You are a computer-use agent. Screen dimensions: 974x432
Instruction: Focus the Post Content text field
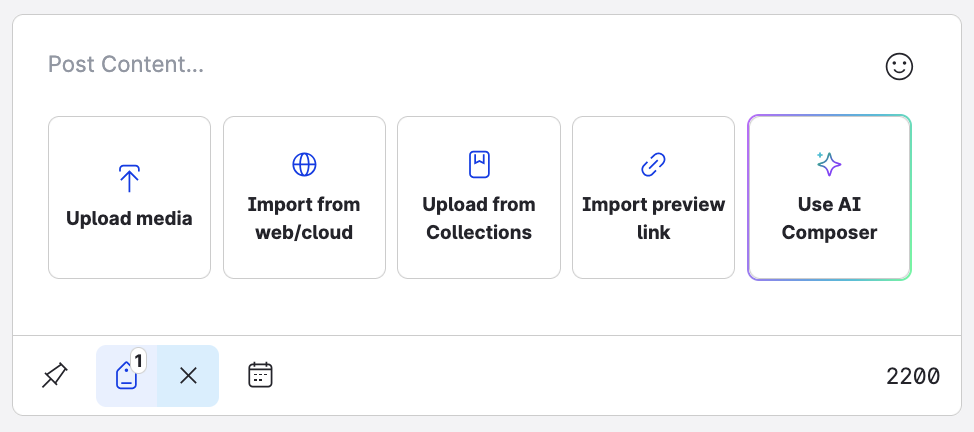pyautogui.click(x=400, y=66)
